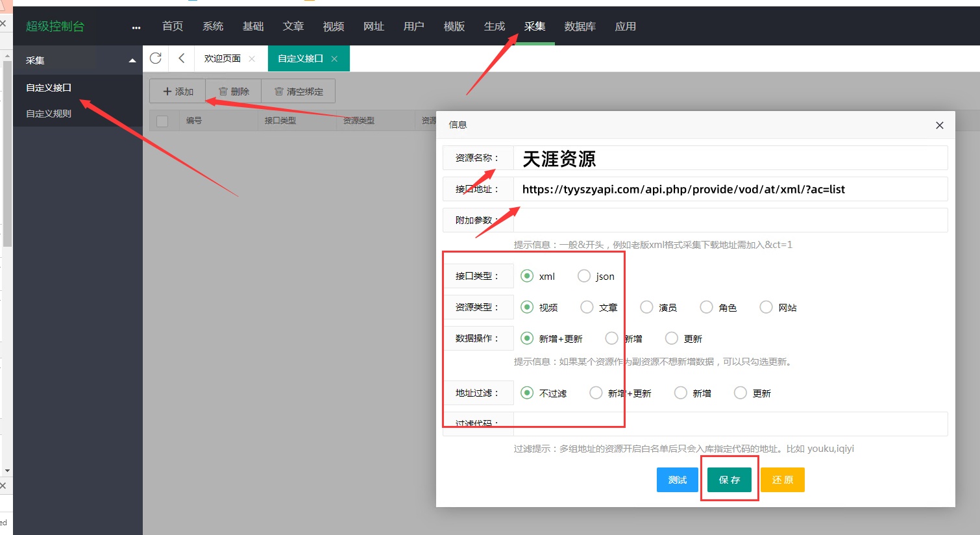
Task: Click the refresh page icon
Action: click(156, 58)
